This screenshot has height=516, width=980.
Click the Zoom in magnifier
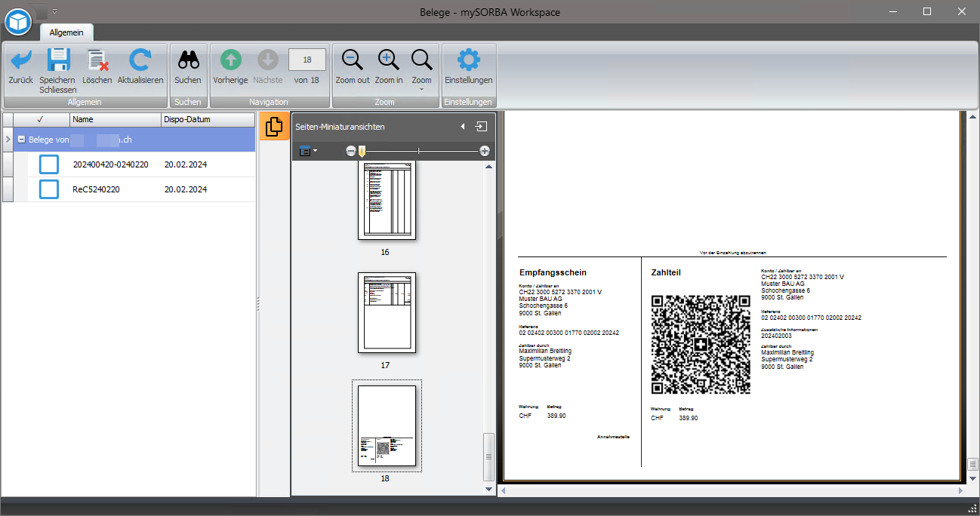[389, 60]
